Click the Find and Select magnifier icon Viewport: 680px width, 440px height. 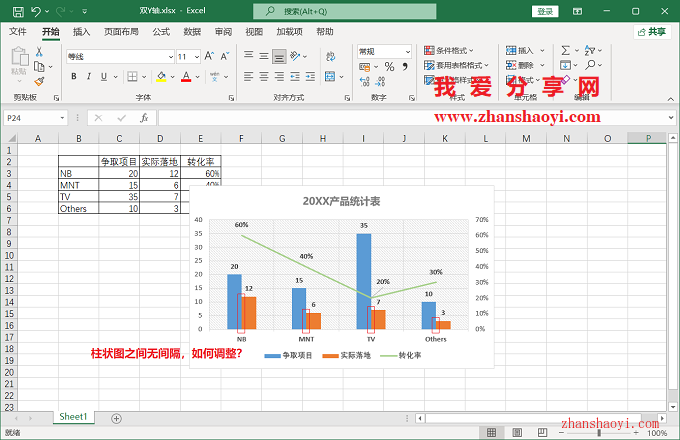590,65
